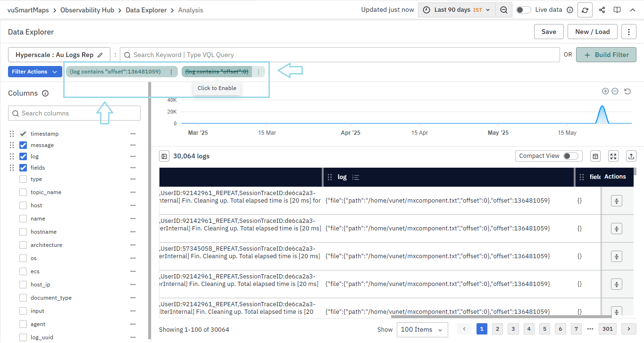Open the documentation book icon
Image resolution: width=644 pixels, height=343 pixels.
[617, 10]
